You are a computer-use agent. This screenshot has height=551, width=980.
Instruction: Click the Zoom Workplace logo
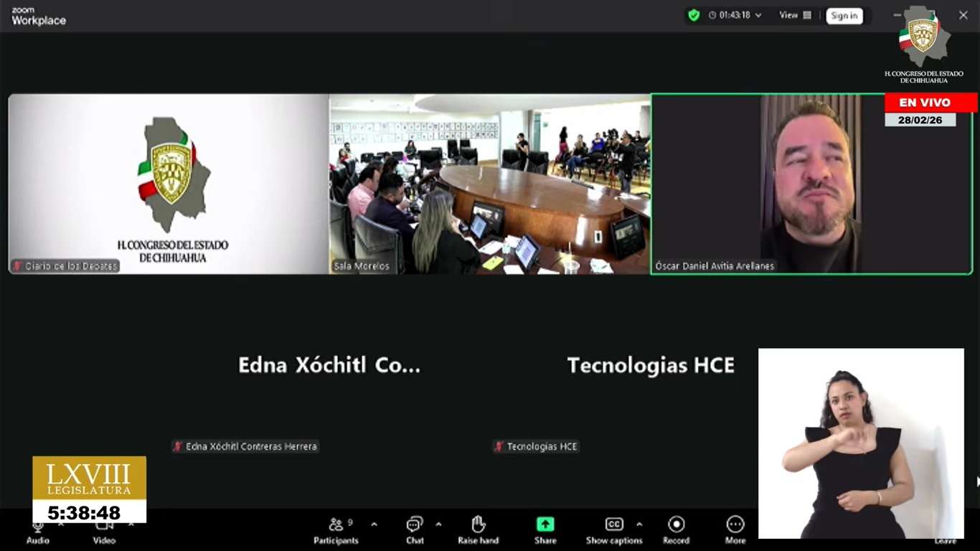pos(39,17)
